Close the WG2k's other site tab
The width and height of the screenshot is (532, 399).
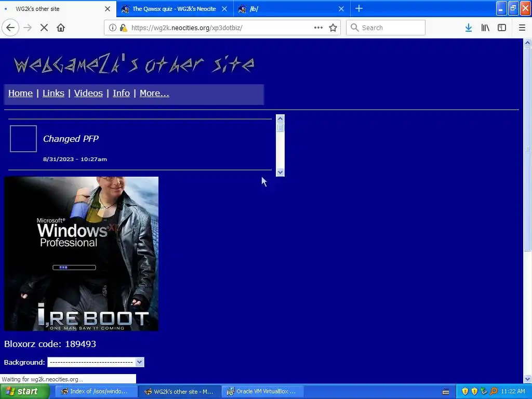click(108, 9)
